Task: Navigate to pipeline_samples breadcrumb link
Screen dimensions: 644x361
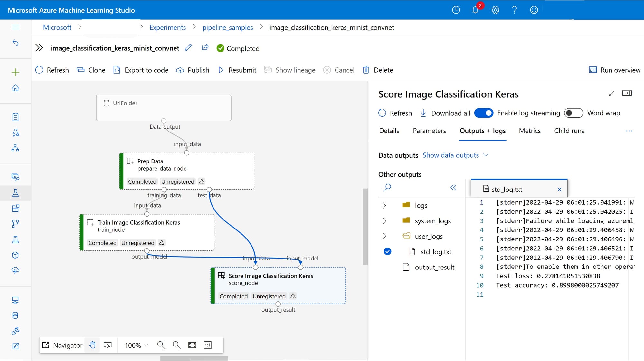Action: 228,27
